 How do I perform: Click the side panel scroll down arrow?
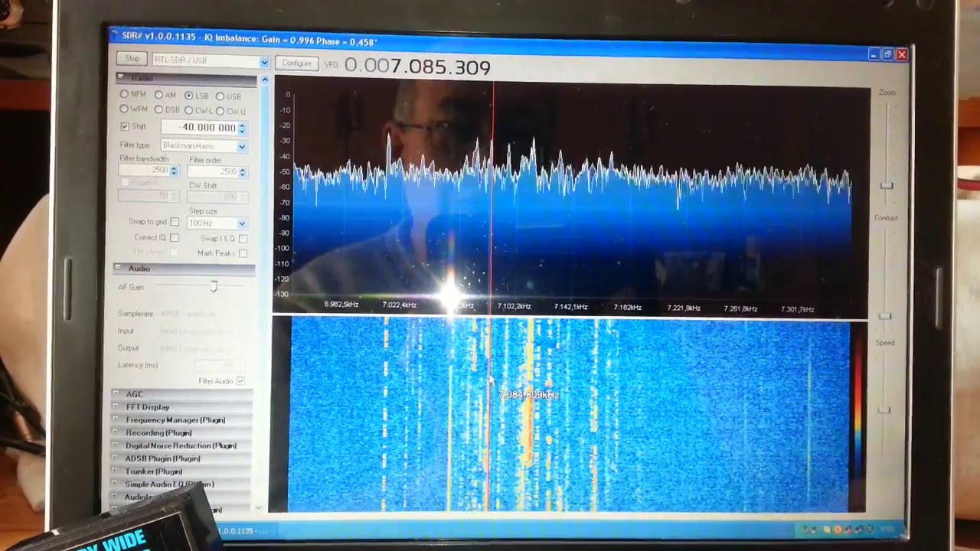tap(258, 507)
